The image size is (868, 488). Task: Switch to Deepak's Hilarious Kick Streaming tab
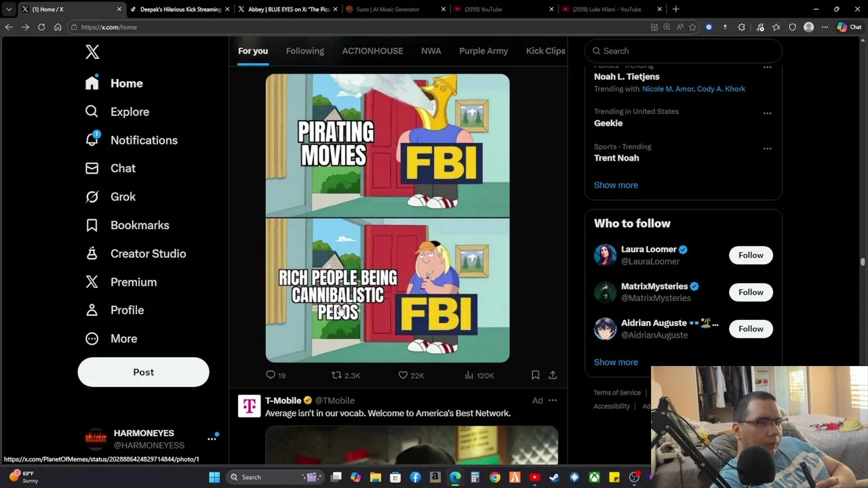[x=180, y=9]
